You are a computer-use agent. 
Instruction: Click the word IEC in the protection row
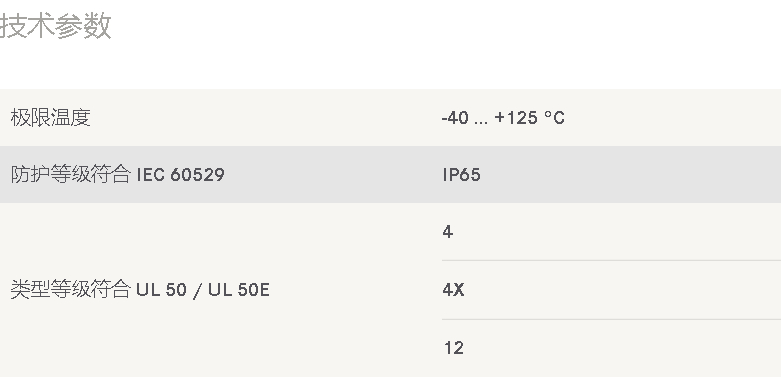[x=150, y=175]
